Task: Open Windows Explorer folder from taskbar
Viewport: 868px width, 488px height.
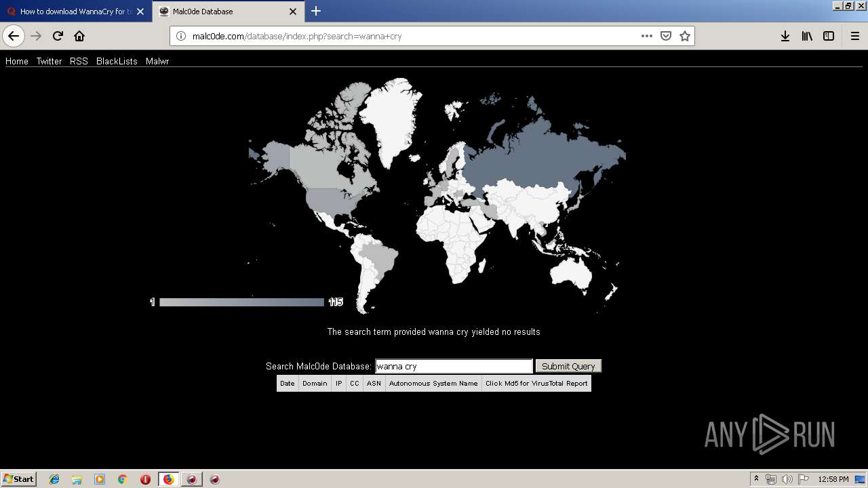Action: [x=77, y=479]
